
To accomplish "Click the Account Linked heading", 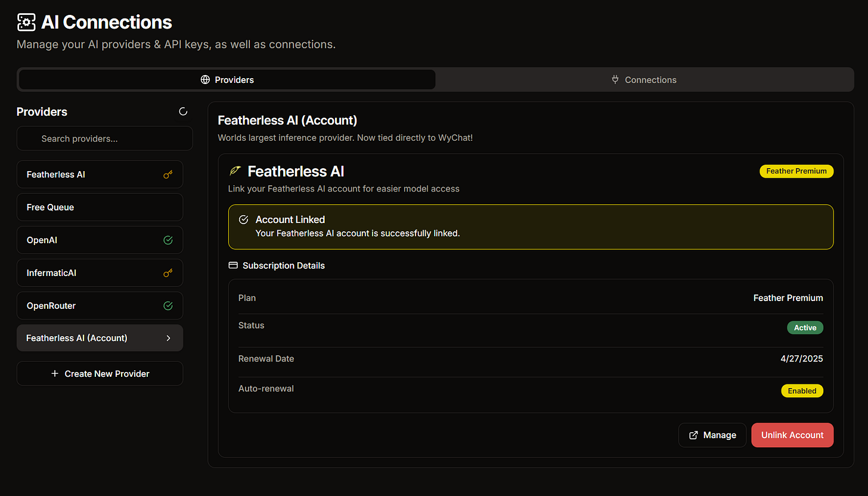I will pos(290,219).
